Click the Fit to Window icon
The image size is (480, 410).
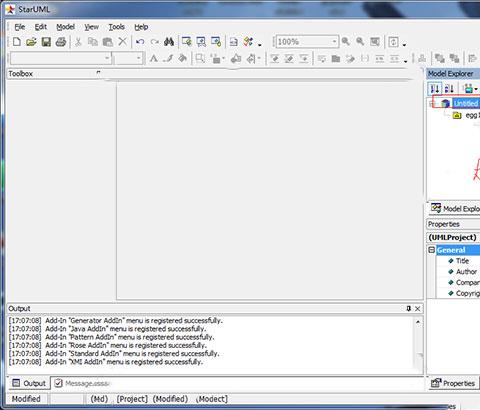pyautogui.click(x=375, y=42)
